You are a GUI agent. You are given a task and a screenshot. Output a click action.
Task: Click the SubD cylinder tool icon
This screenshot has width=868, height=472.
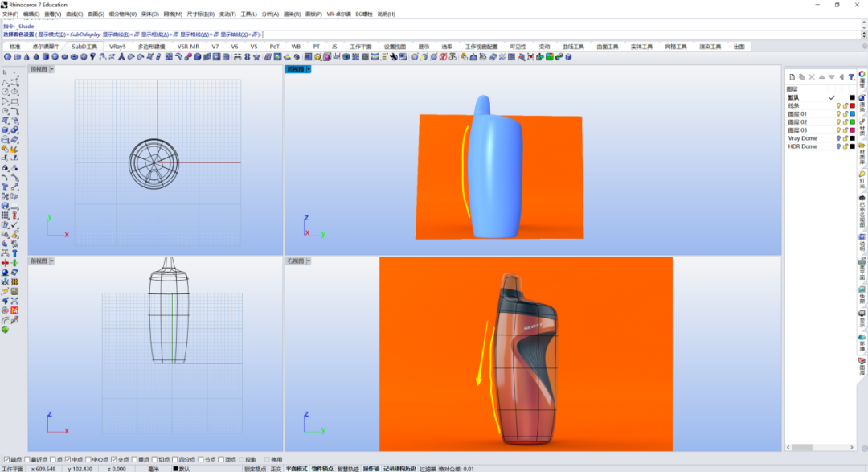click(45, 56)
